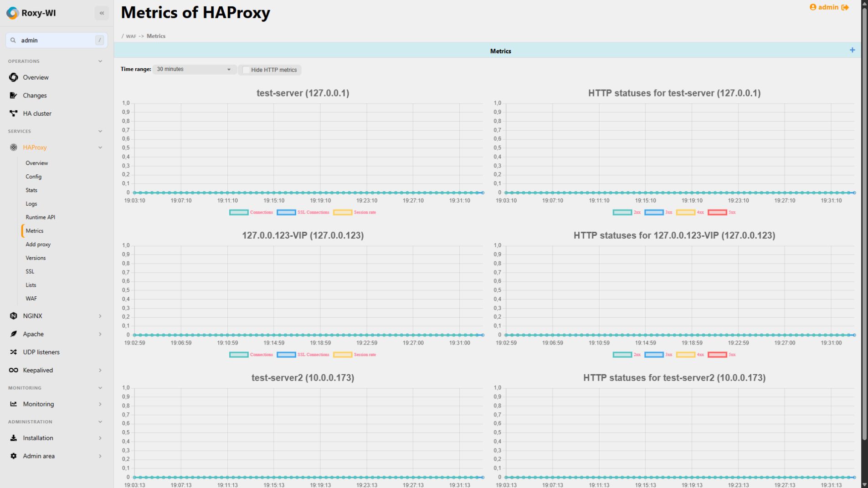
Task: Expand the Keepalived menu chevron
Action: 100,370
